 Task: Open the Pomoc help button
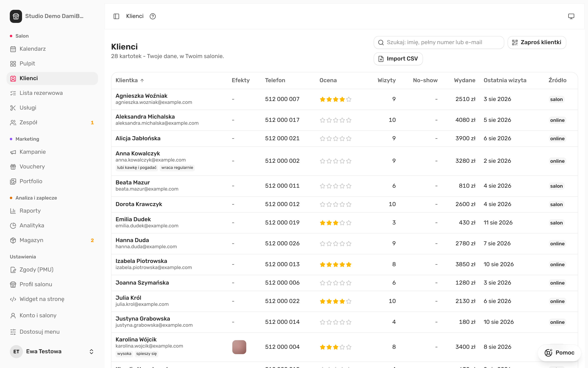[559, 353]
